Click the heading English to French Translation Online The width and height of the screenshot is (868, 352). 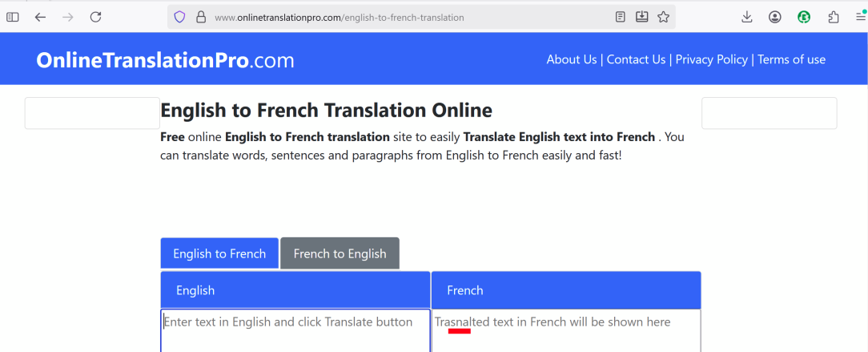pos(326,111)
